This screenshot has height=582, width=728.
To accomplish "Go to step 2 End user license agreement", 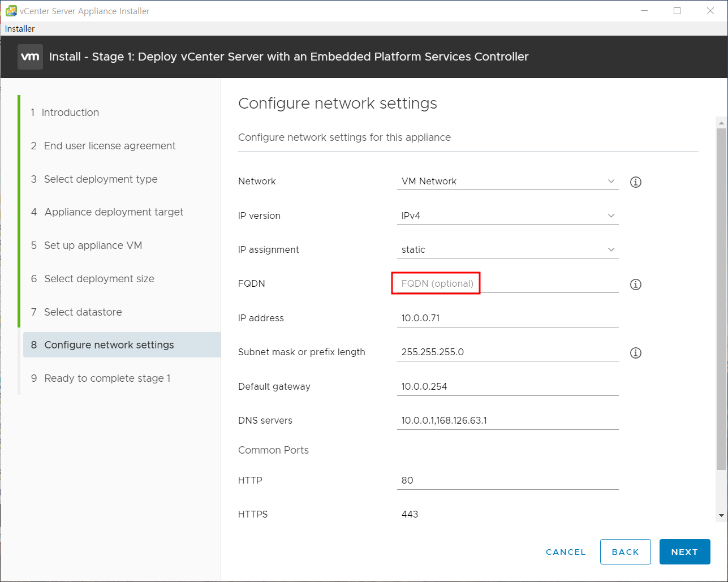I will pyautogui.click(x=103, y=146).
